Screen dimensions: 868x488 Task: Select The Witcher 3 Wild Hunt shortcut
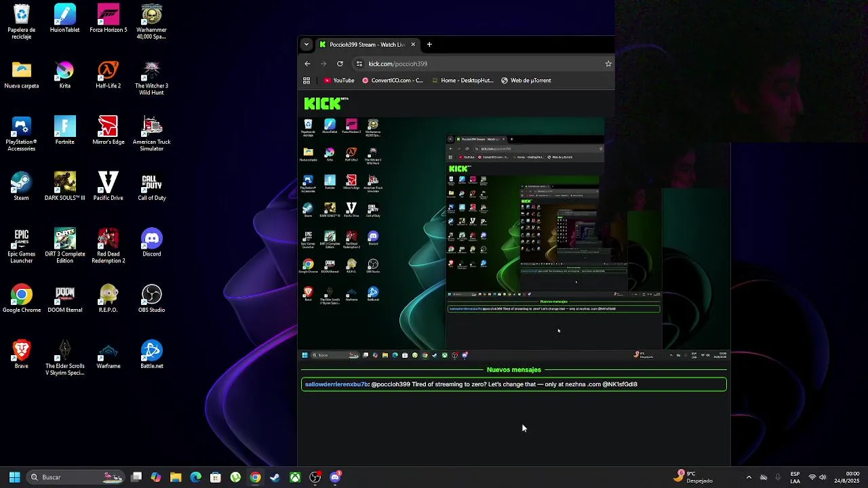point(152,78)
